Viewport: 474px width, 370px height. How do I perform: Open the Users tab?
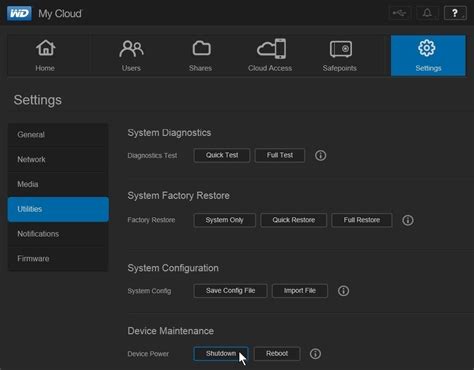click(131, 56)
